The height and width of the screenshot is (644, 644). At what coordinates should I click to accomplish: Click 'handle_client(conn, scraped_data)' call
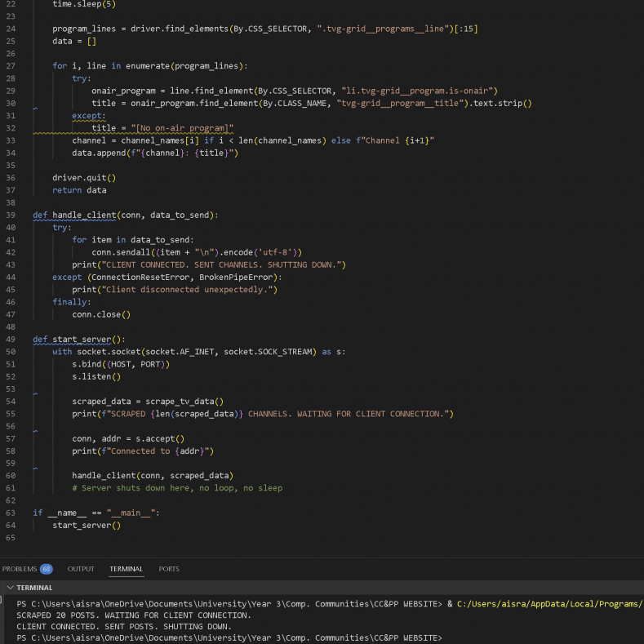(153, 476)
